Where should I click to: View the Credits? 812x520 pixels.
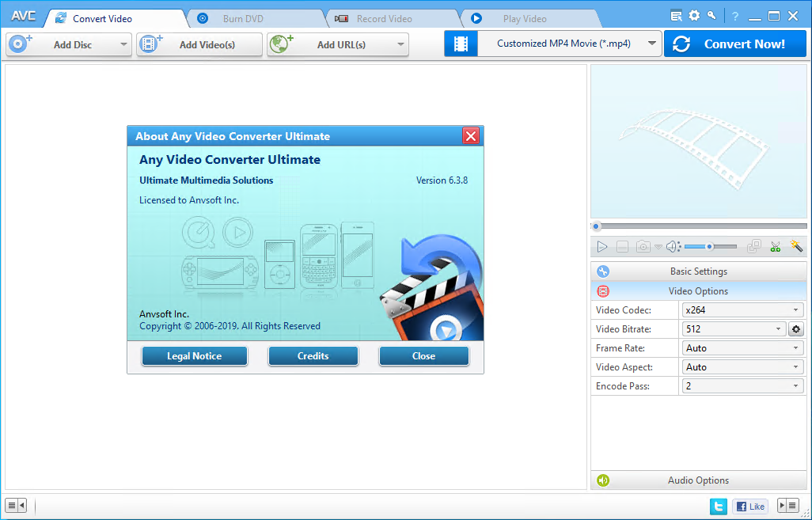click(313, 356)
